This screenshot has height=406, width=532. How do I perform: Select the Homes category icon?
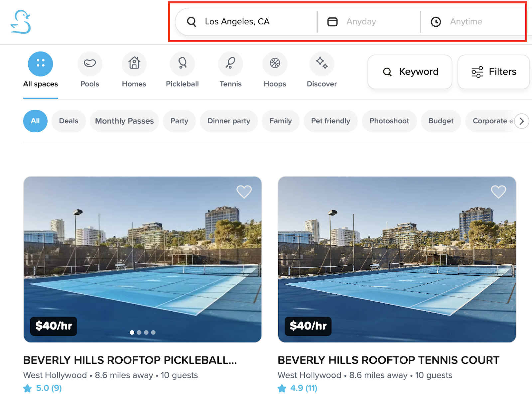tap(134, 64)
